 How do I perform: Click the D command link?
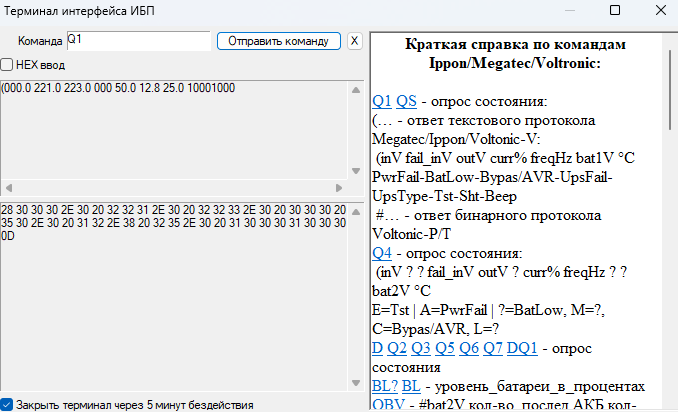377,348
